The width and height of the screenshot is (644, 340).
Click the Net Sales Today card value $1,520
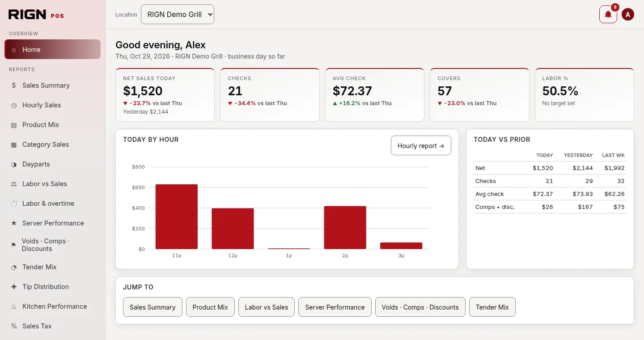click(143, 91)
